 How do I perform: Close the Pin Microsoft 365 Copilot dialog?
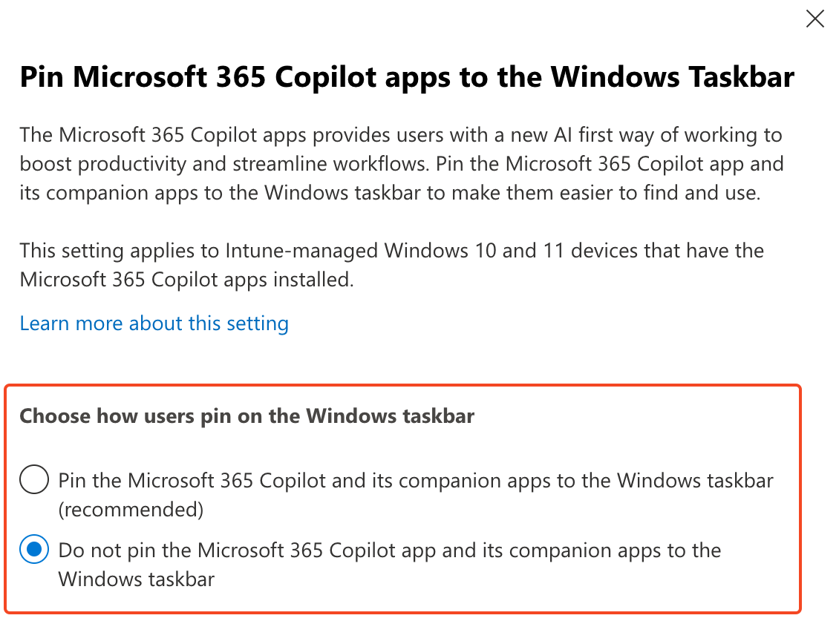[814, 19]
